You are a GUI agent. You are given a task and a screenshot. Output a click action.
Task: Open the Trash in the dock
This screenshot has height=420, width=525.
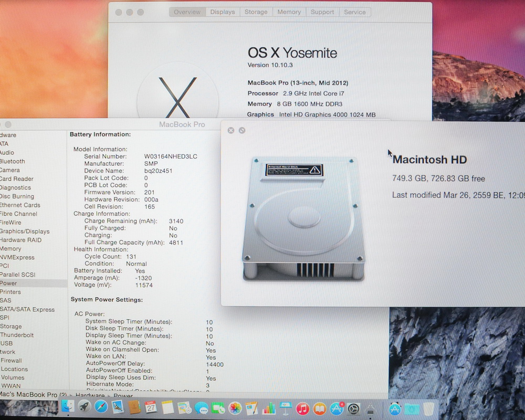(429, 409)
